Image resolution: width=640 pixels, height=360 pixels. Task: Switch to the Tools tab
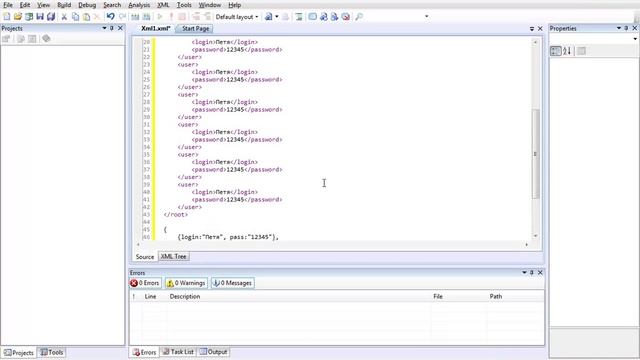[52, 352]
